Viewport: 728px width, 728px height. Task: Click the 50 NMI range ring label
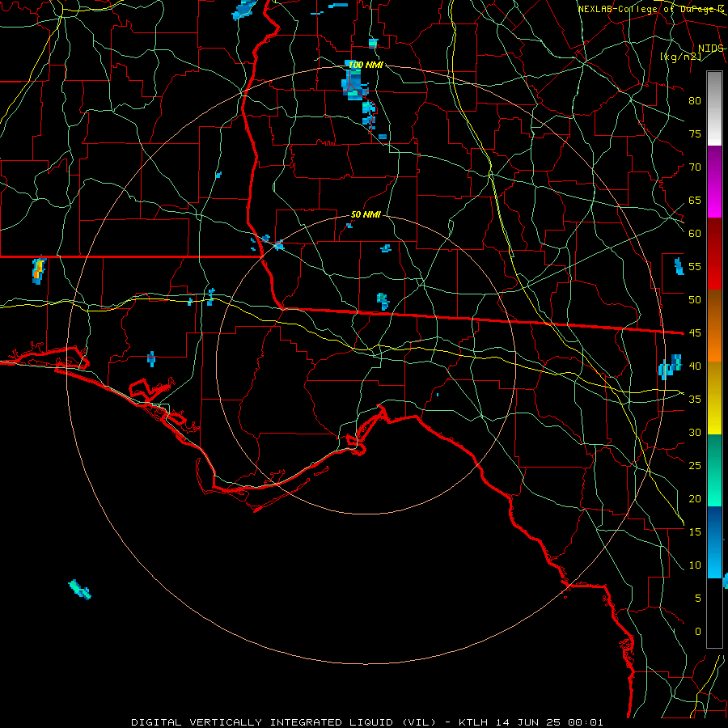[366, 214]
